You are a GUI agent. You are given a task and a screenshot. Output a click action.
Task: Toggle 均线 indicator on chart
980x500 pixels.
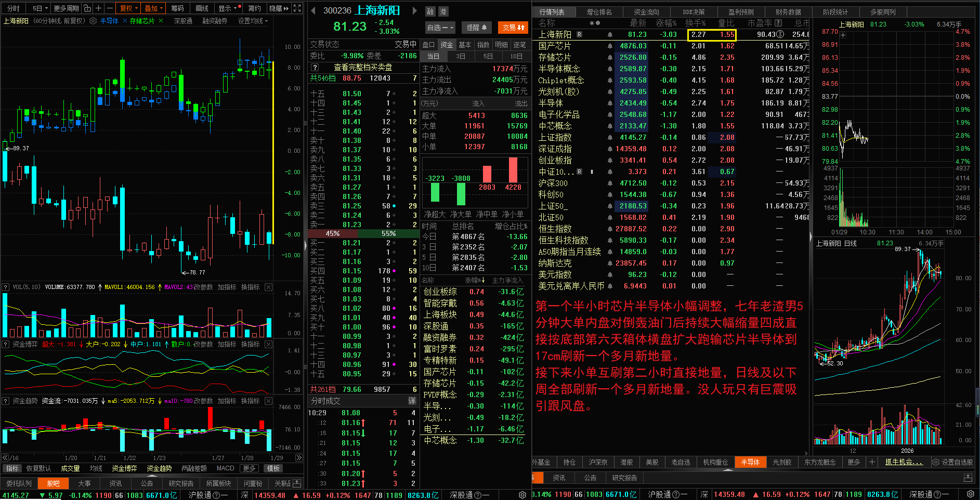click(96, 468)
